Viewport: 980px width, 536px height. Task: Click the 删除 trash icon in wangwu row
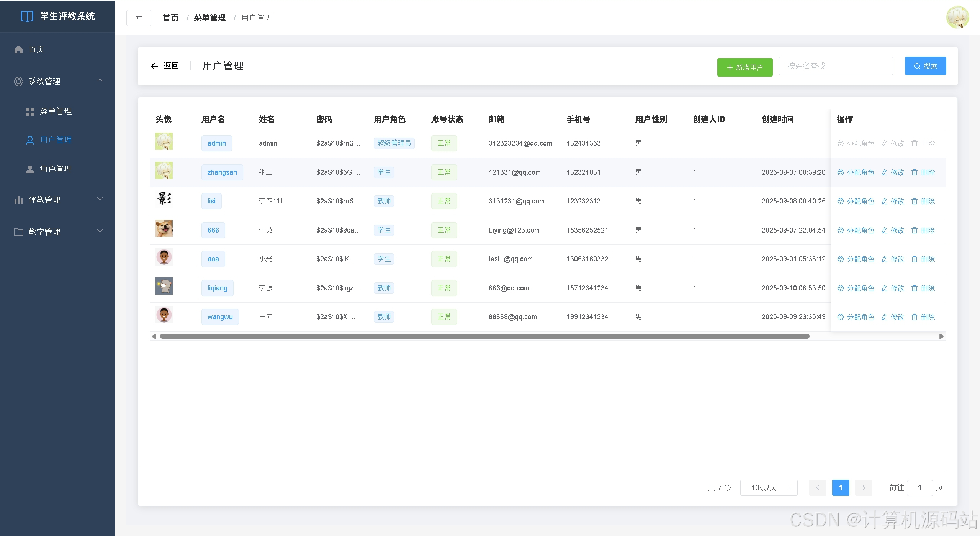pyautogui.click(x=915, y=317)
